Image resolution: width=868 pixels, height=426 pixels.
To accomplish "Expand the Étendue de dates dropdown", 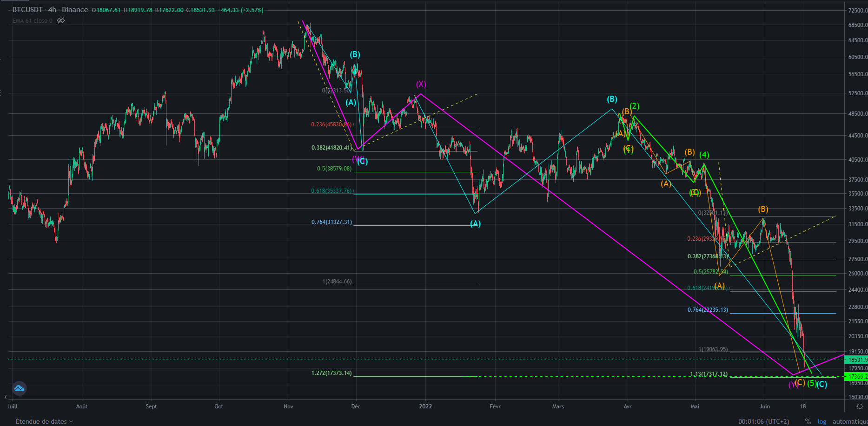I will [x=45, y=421].
